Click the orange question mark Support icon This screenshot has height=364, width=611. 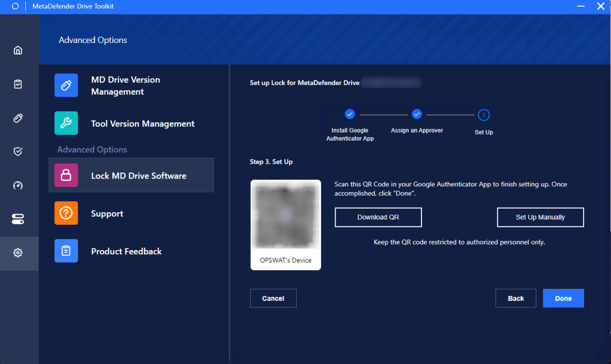click(x=66, y=213)
